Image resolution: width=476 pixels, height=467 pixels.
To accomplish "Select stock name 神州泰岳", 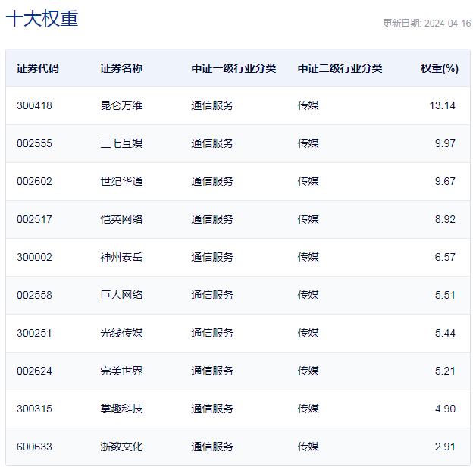I will click(121, 257).
